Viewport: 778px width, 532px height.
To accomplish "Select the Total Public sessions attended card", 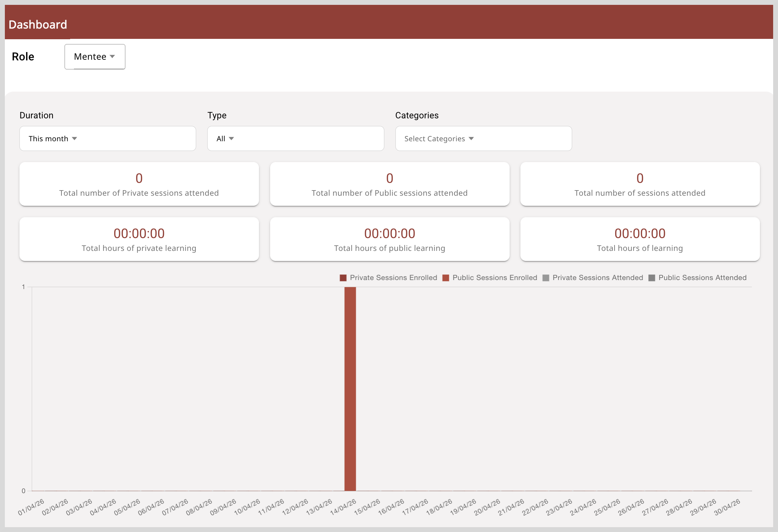I will [x=390, y=184].
